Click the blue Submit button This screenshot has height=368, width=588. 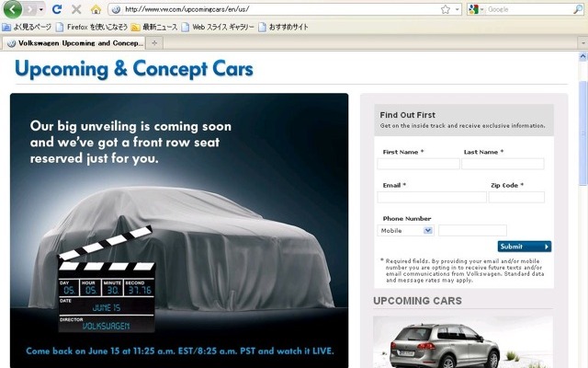click(525, 247)
